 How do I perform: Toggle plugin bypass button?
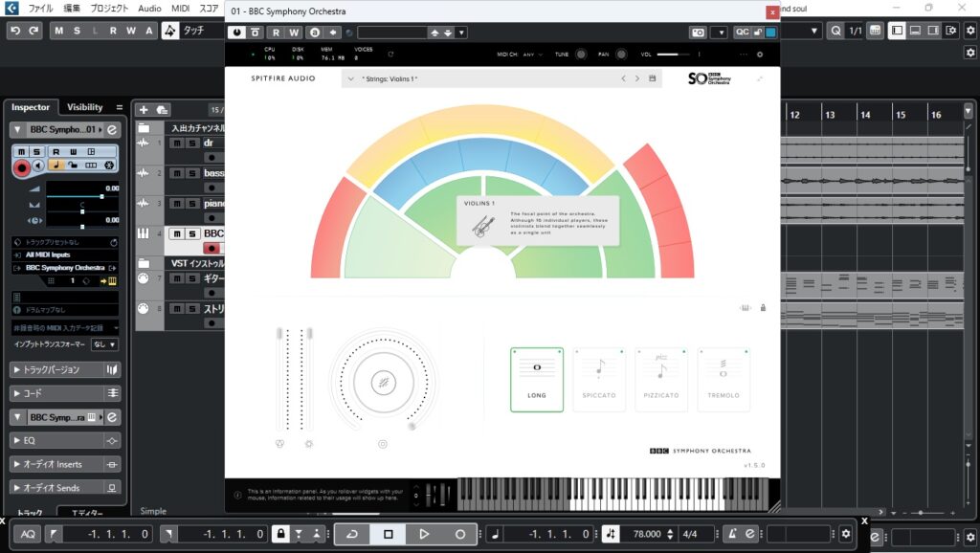click(x=255, y=33)
